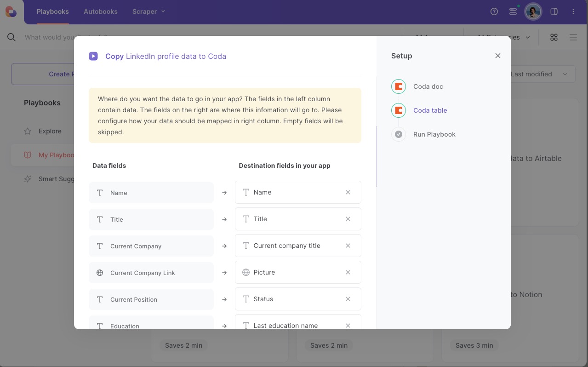This screenshot has height=367, width=588.
Task: Open the help question mark icon
Action: (x=494, y=11)
